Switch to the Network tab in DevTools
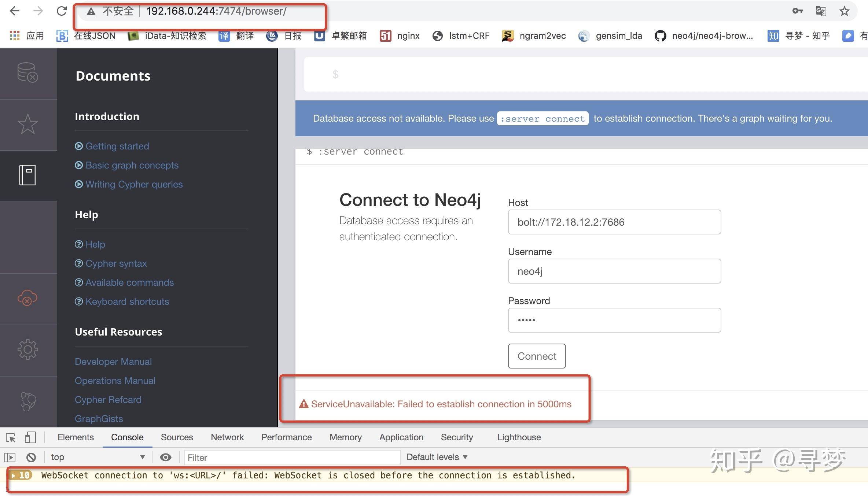 click(227, 437)
